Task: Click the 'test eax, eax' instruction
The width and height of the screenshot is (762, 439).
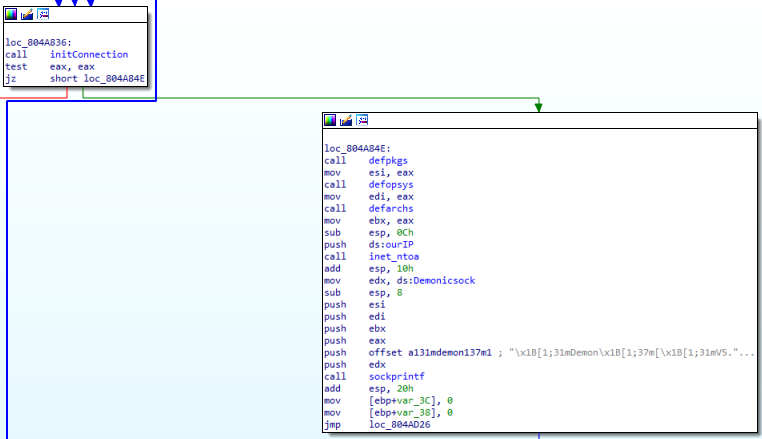Action: [50, 67]
